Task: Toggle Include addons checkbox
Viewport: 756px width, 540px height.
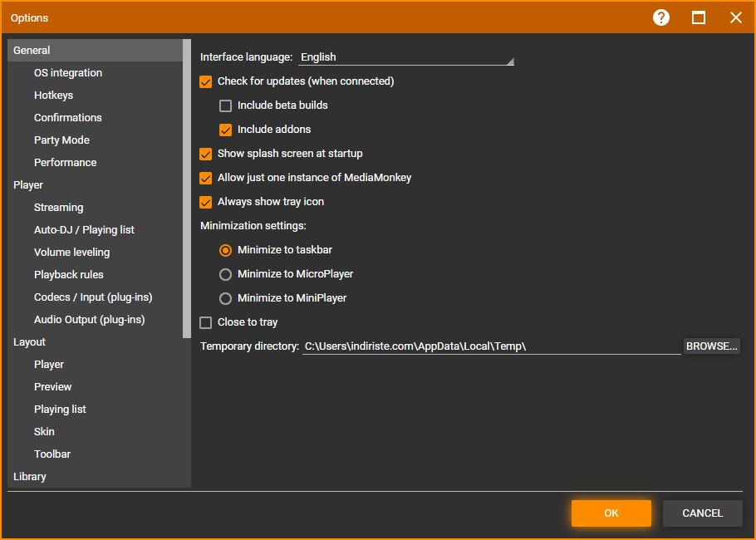Action: coord(226,130)
